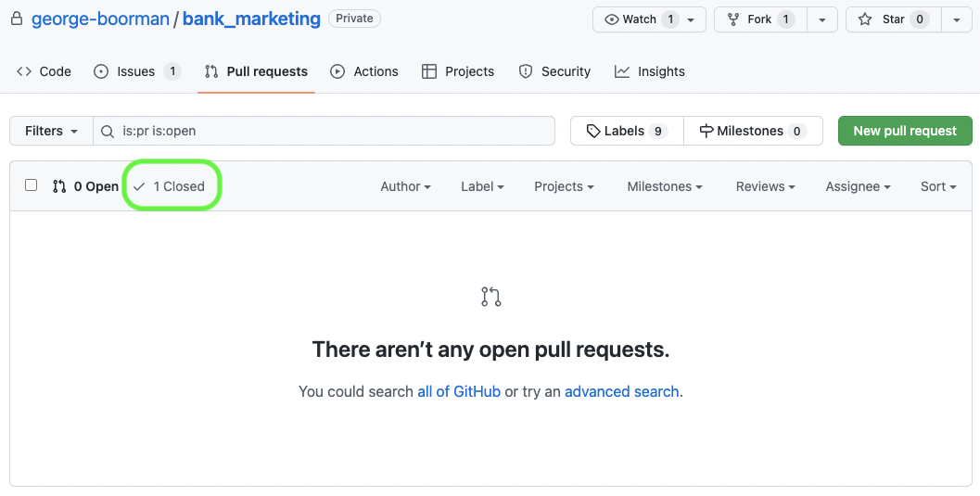This screenshot has width=980, height=496.
Task: Click the lock icon beside repository name
Action: click(x=17, y=19)
